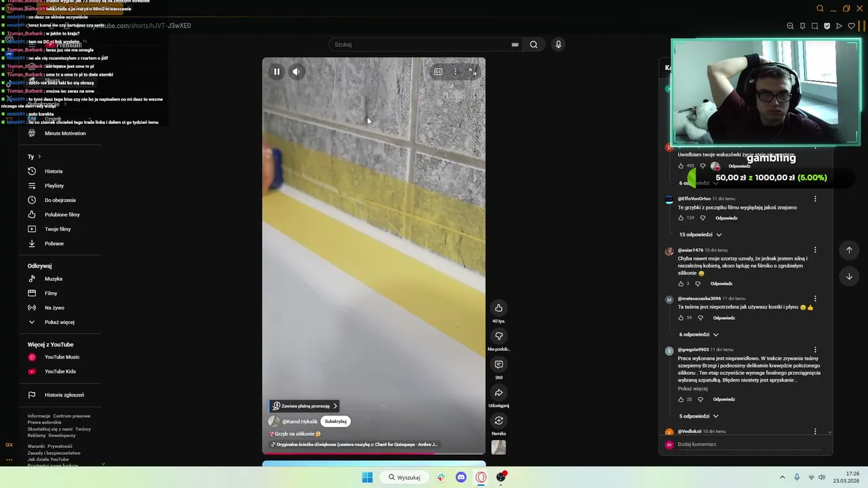Expand 'Pokaż więcej' in Odkrywaj
Image resolution: width=868 pixels, height=488 pixels.
click(60, 322)
